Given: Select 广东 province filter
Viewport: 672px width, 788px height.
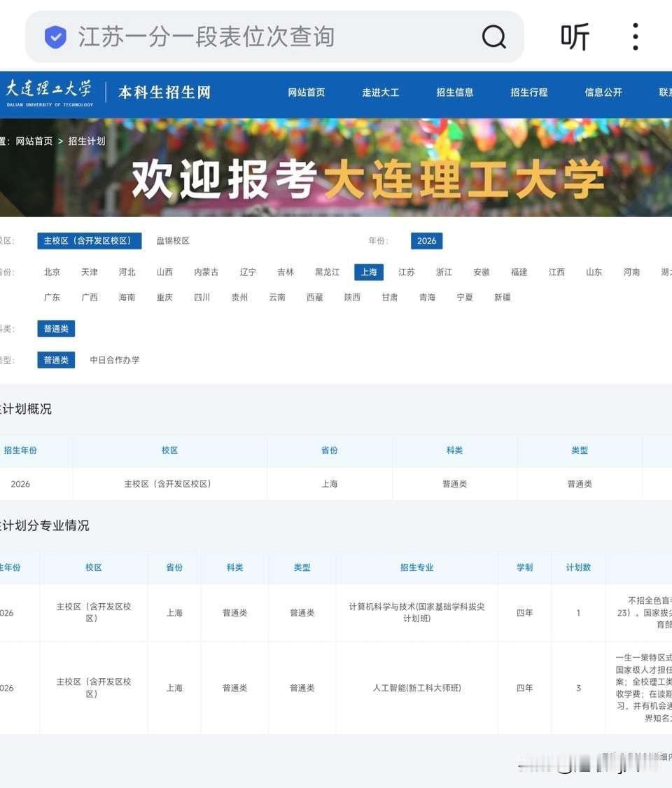Looking at the screenshot, I should 52,297.
